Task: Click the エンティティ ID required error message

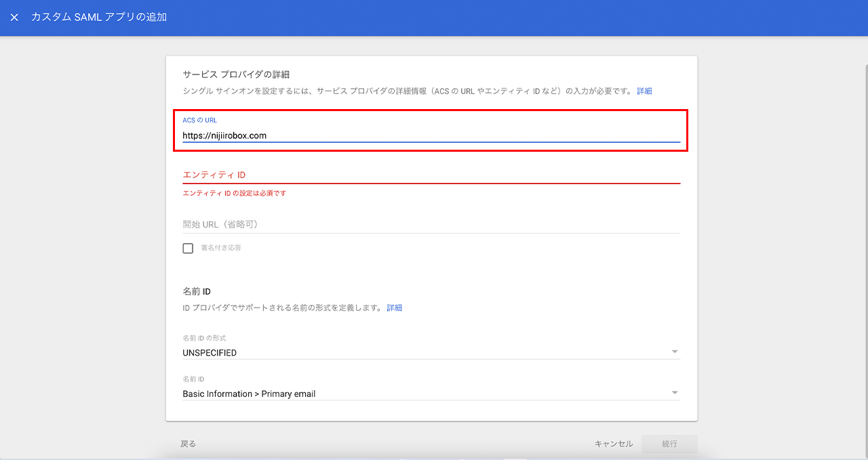Action: 234,193
